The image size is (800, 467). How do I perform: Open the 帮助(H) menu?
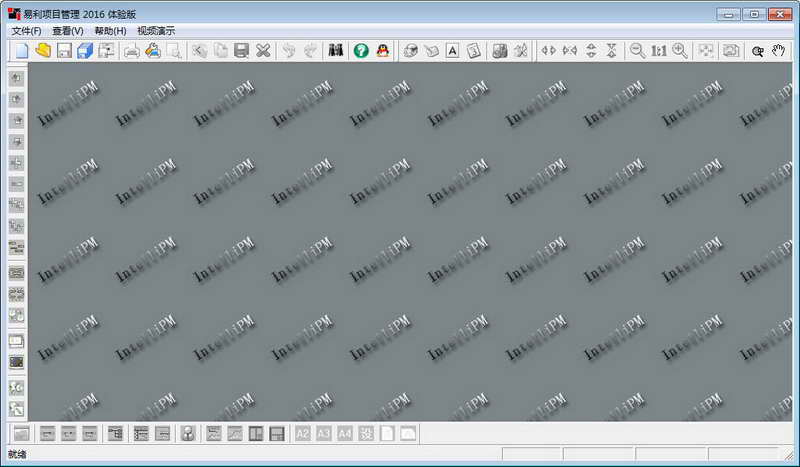coord(110,31)
